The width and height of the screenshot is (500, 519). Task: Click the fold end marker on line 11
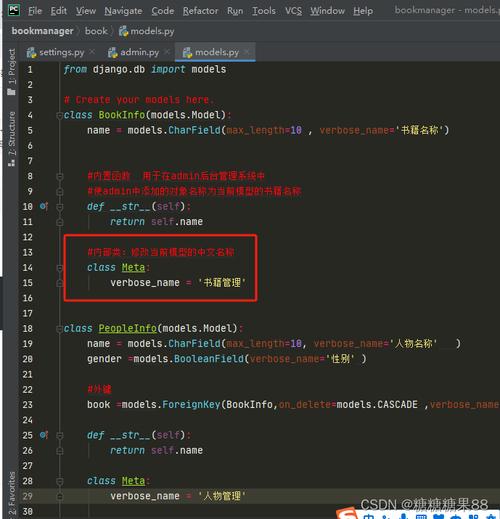(60, 222)
